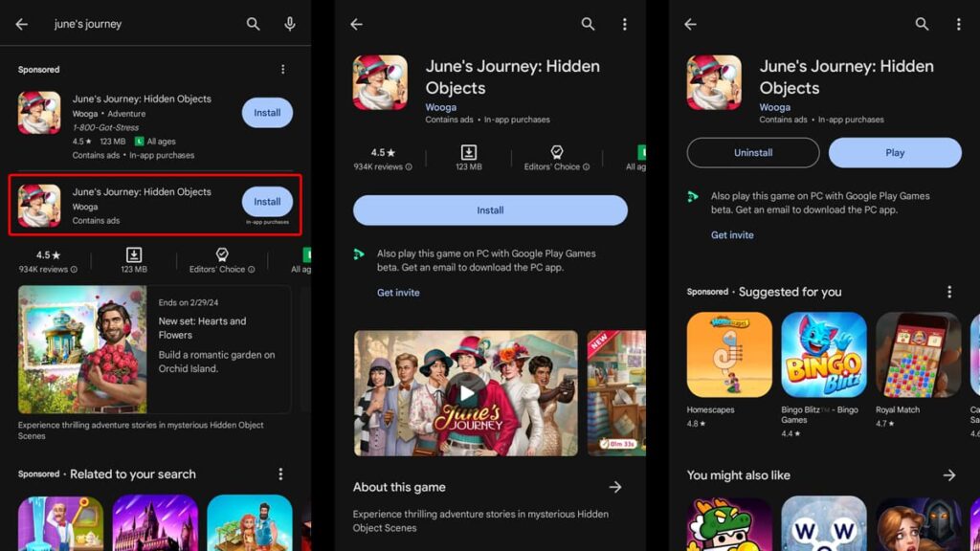The width and height of the screenshot is (980, 551).
Task: Go back using arrow beside search query text
Action: 22,24
